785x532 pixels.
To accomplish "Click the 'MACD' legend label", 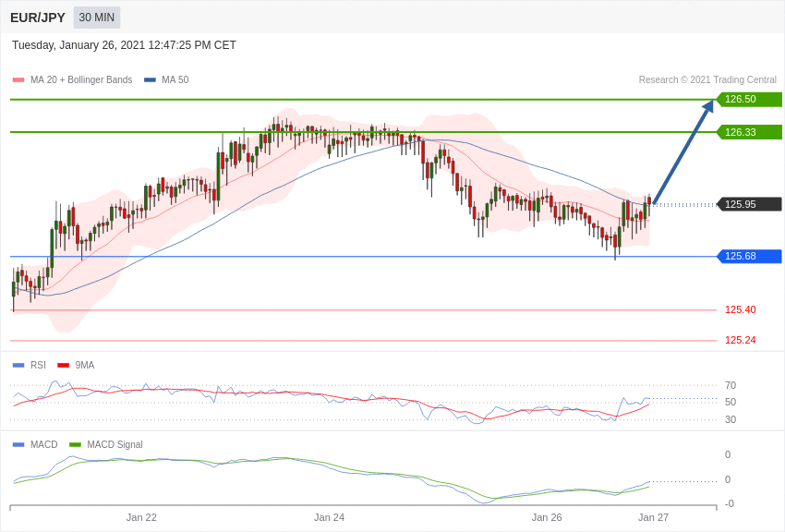I will [x=44, y=445].
